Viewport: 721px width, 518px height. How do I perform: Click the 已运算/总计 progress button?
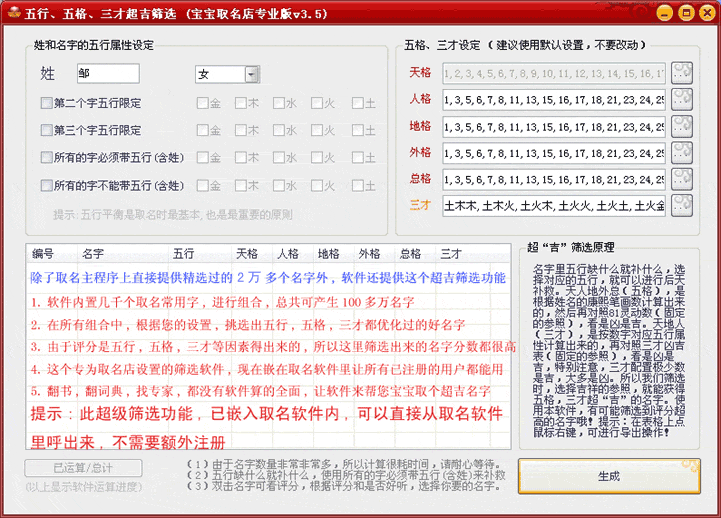pos(83,468)
